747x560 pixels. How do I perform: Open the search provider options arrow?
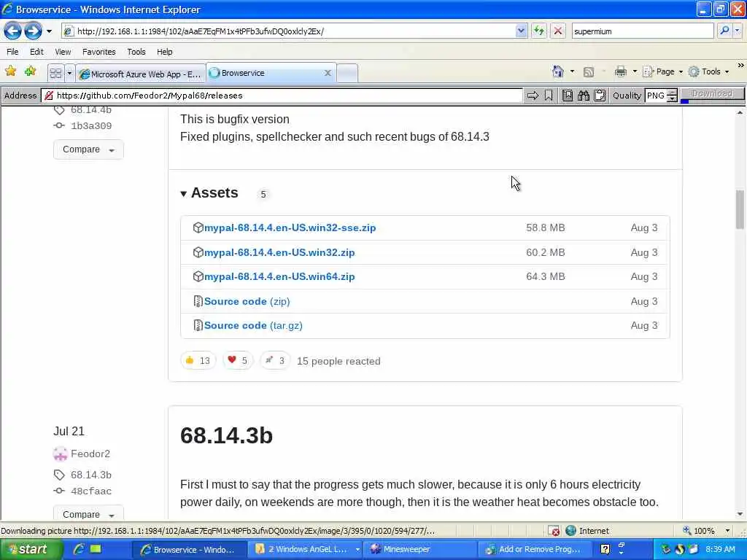coord(738,31)
